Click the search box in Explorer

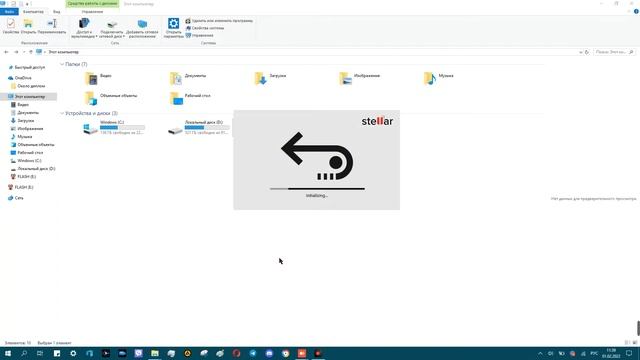(x=614, y=52)
